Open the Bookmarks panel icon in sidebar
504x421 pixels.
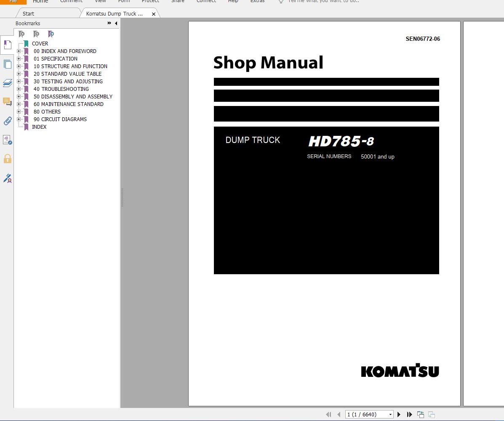(8, 45)
